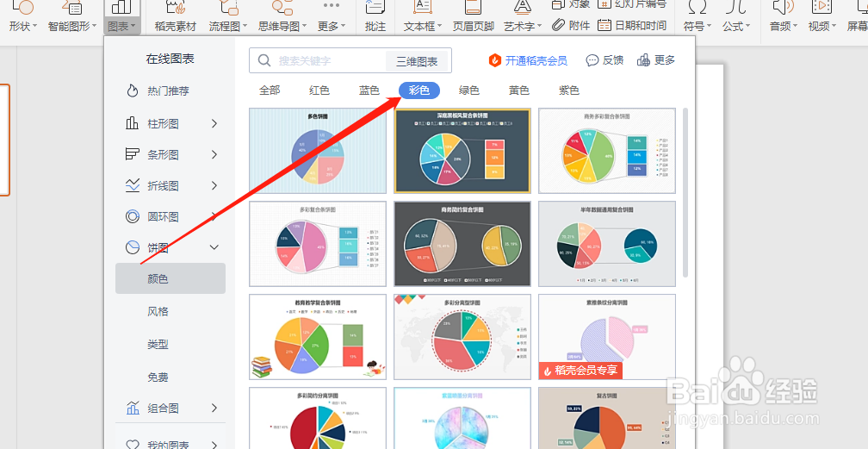Choose the 多彩复合条饼图 thumbnail
868x449 pixels.
[x=318, y=244]
